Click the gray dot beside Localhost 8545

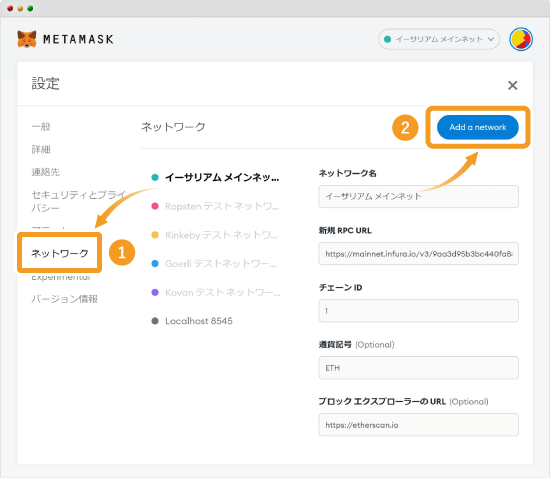click(155, 321)
